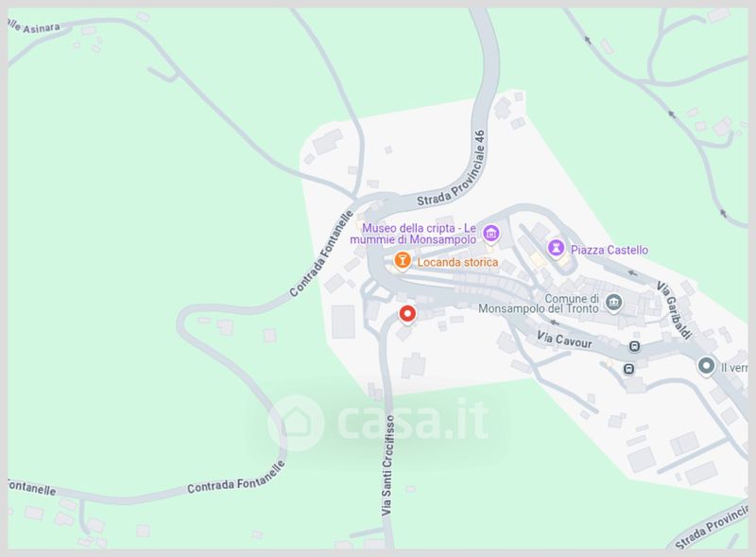Click the Via Cavour street label
This screenshot has width=756, height=557.
(564, 339)
